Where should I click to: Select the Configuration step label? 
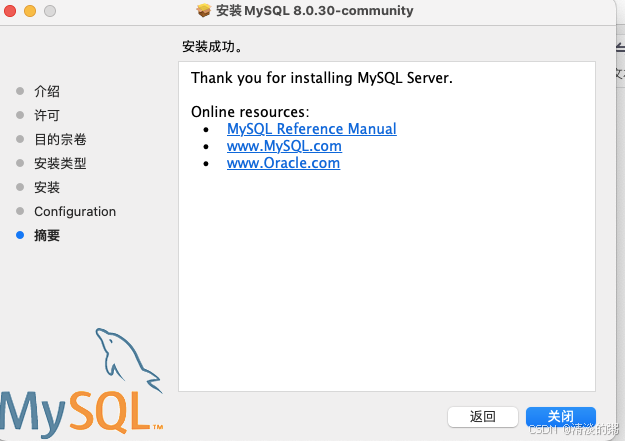[75, 211]
